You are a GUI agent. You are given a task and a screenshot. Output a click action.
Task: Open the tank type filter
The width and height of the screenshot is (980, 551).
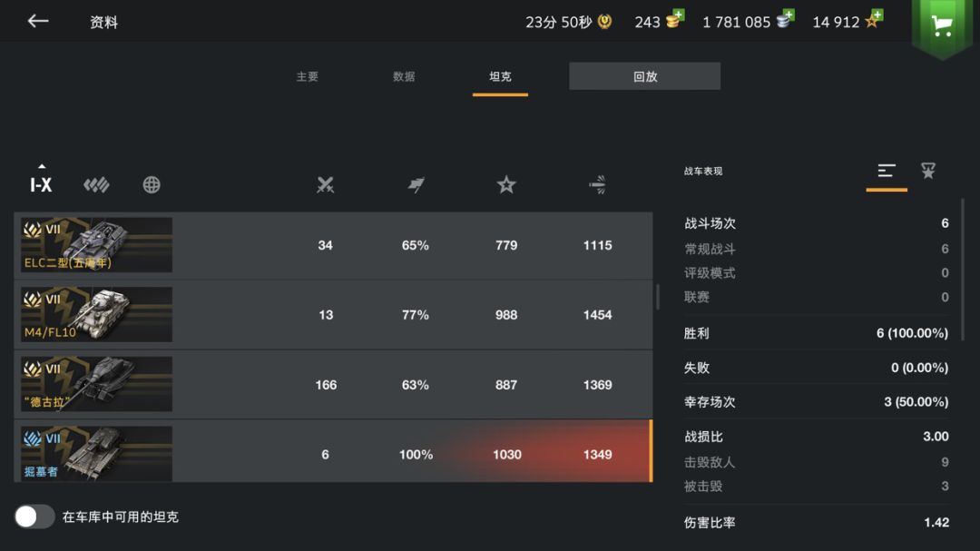pyautogui.click(x=96, y=185)
